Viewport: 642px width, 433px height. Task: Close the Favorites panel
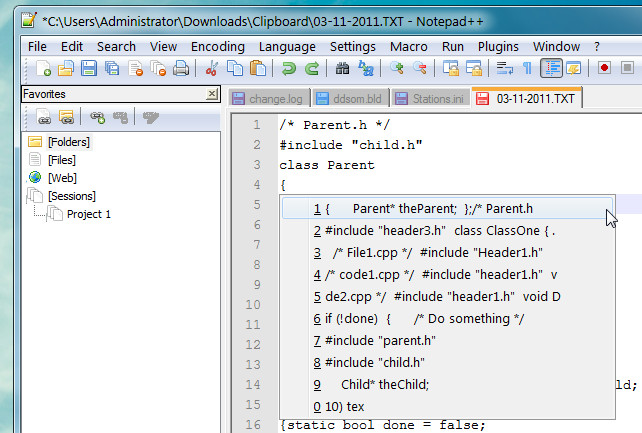212,94
